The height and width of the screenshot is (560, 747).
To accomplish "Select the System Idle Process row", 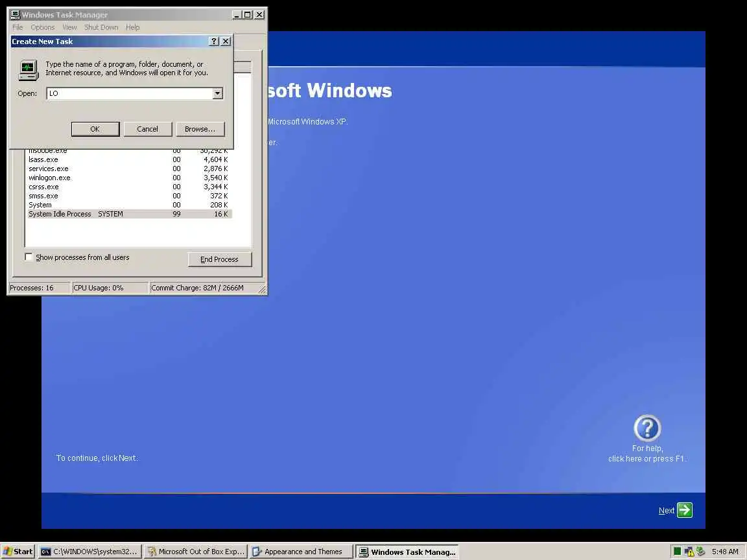I will tap(128, 214).
